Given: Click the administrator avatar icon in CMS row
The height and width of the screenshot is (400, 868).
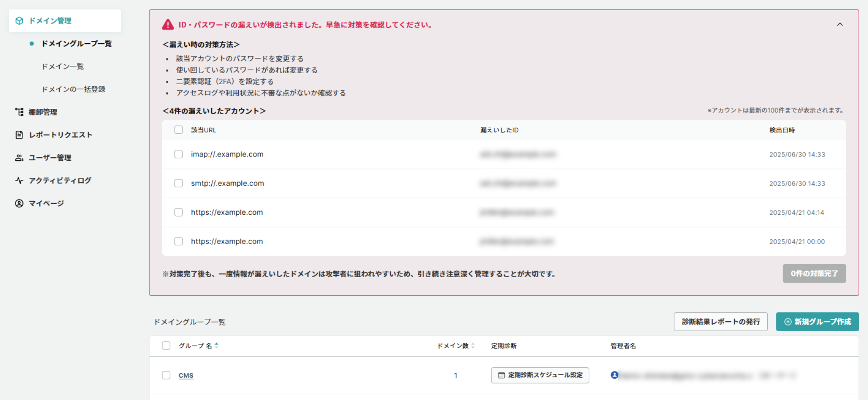Looking at the screenshot, I should point(614,375).
